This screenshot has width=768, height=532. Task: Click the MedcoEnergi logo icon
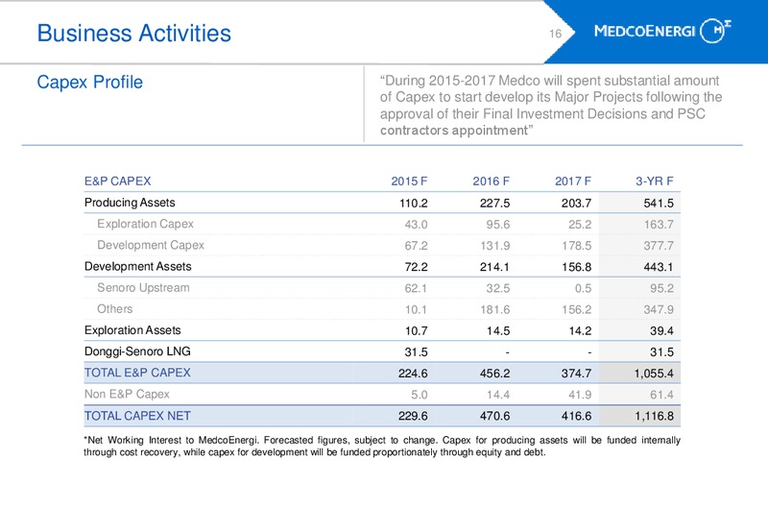coord(715,31)
